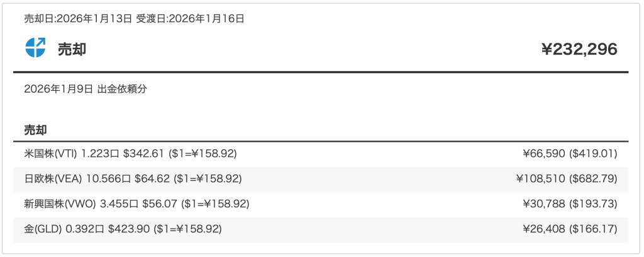Click the bold 売却 section header
Viewport: 644px width, 257px height.
(37, 130)
